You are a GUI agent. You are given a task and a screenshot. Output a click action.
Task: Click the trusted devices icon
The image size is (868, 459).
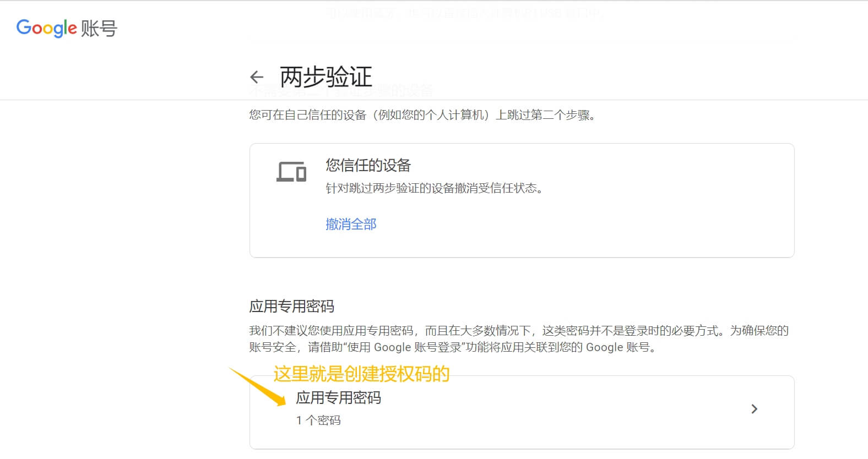coord(291,172)
